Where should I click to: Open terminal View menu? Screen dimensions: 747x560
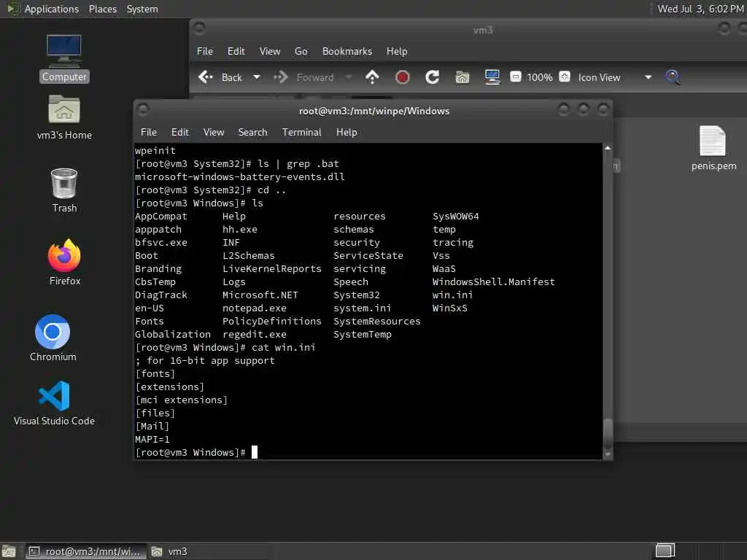(214, 133)
